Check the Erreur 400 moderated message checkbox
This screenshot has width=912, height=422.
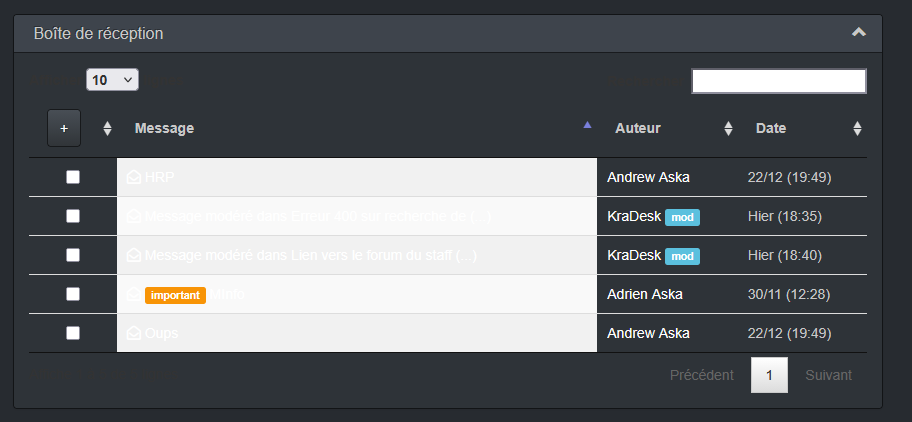[x=73, y=216]
